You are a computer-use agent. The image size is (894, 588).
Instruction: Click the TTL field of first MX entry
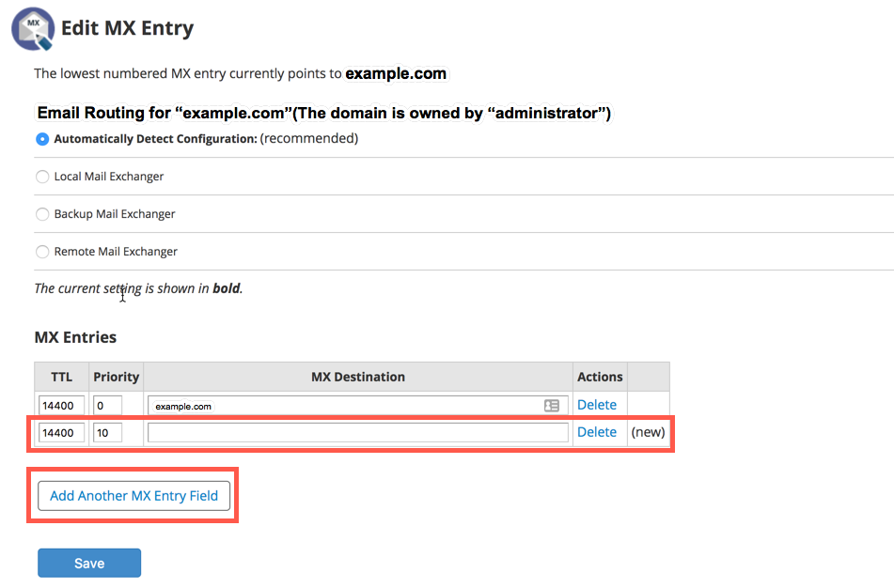coord(62,406)
